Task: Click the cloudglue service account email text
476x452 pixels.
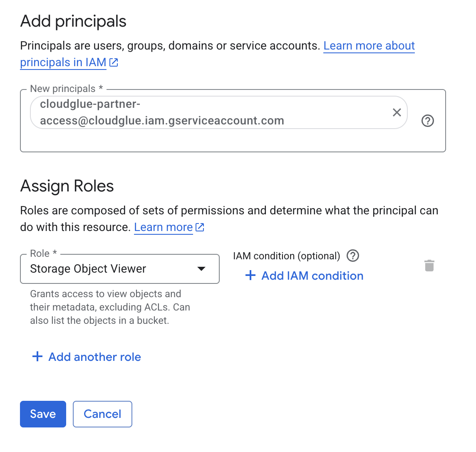Action: point(162,112)
